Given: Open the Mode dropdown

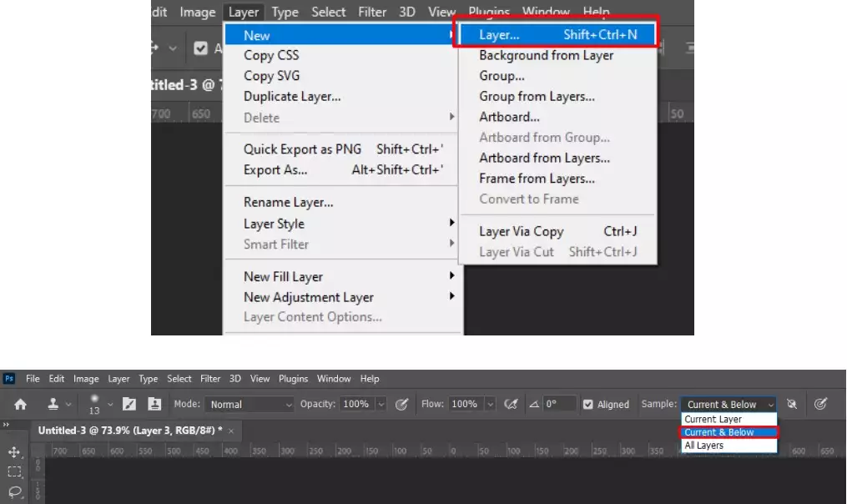Looking at the screenshot, I should coord(248,405).
